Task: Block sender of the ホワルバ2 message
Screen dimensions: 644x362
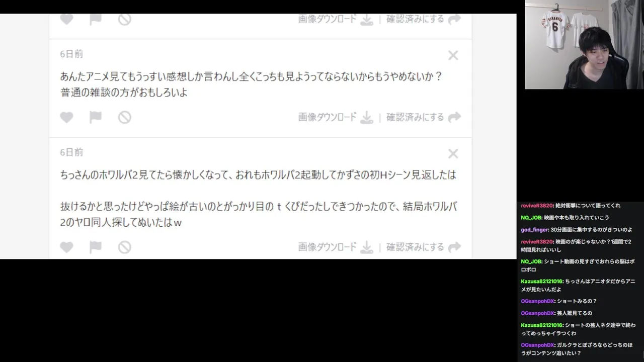Action: (125, 247)
